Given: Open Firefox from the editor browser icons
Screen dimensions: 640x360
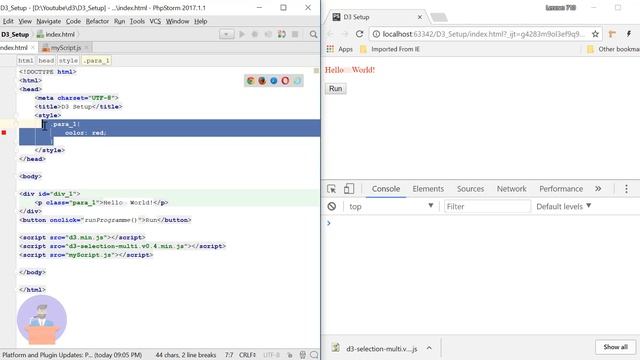Looking at the screenshot, I should (x=262, y=81).
